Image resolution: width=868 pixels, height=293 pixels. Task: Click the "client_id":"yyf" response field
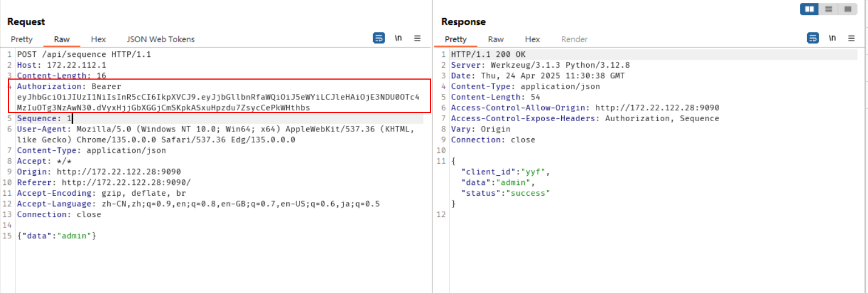point(506,172)
